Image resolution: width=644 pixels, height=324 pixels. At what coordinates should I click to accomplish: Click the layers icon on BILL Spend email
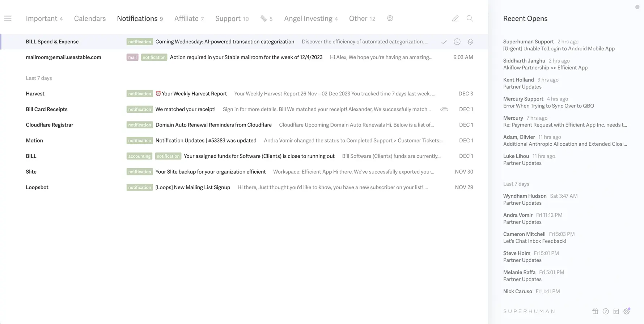tap(470, 42)
